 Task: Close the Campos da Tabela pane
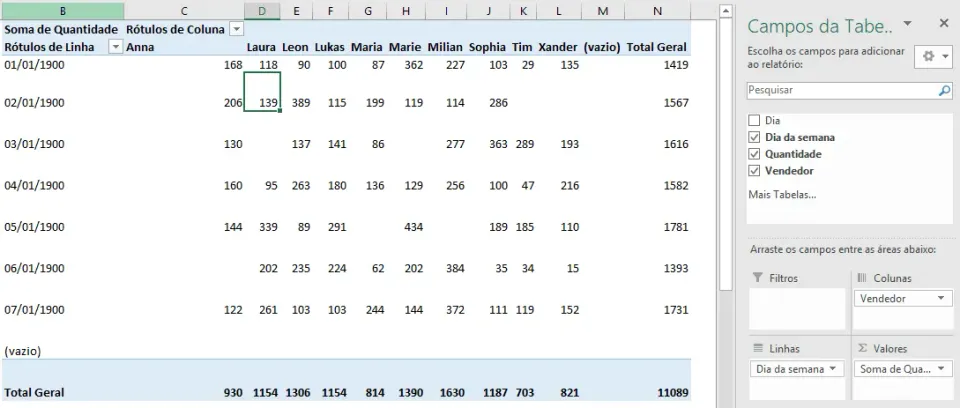(x=943, y=23)
